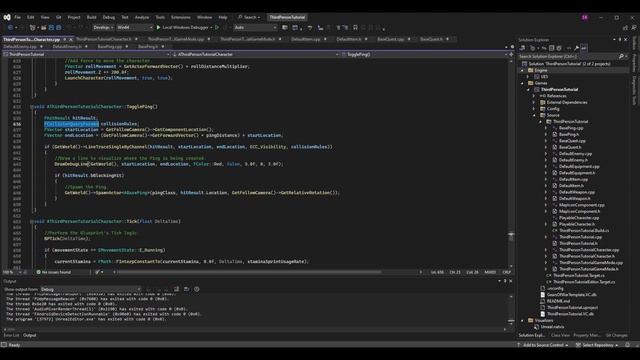This screenshot has height=360, width=640.
Task: Switch to Git Changes panel tab
Action: pos(616,335)
